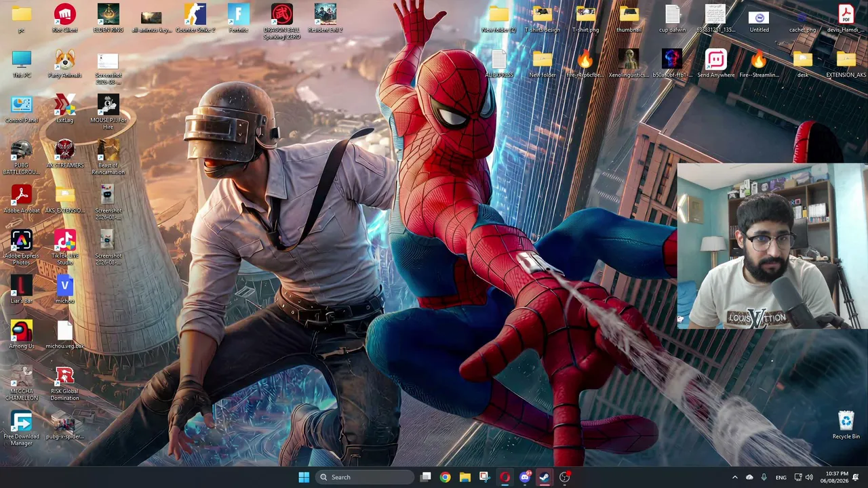Select the Adobe Express Photos shortcut
The width and height of the screenshot is (868, 488).
pos(21,249)
